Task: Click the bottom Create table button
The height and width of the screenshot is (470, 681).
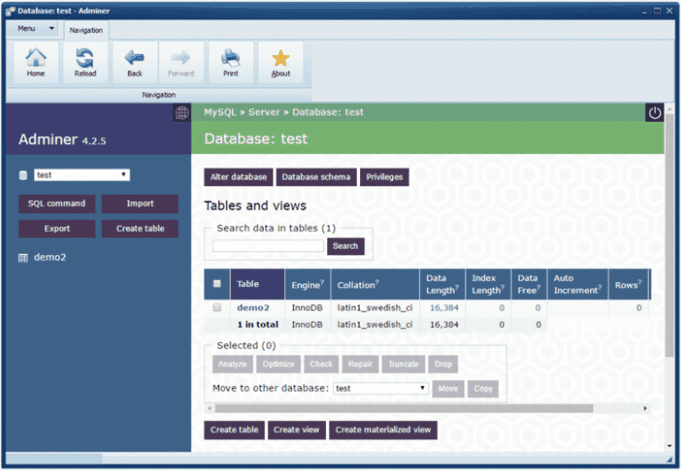Action: (234, 430)
